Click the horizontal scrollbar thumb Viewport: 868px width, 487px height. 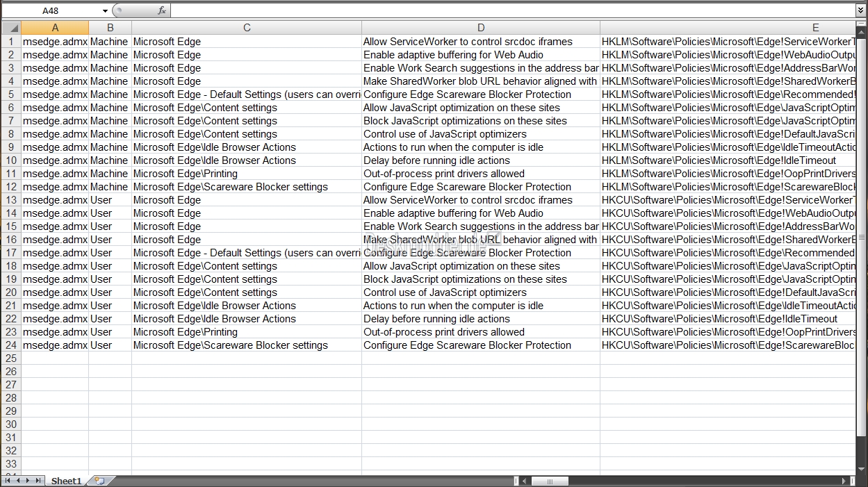549,481
